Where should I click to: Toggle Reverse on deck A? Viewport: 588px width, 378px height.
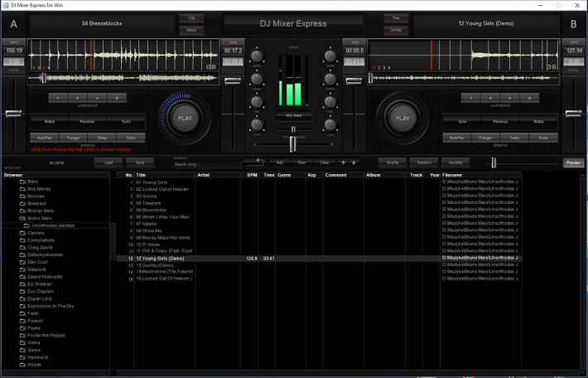coord(88,122)
